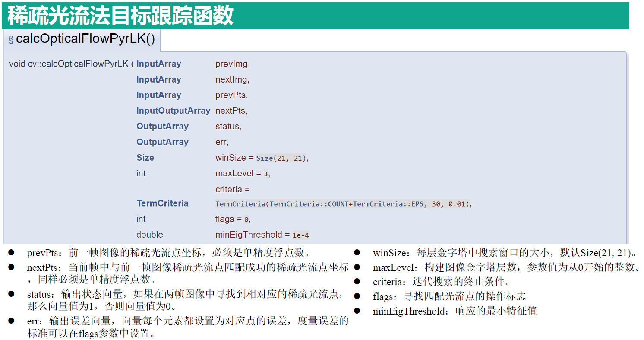
Task: Click the TermCriteria::COUNT+TermCriteria::EPS default value code
Action: [x=344, y=204]
